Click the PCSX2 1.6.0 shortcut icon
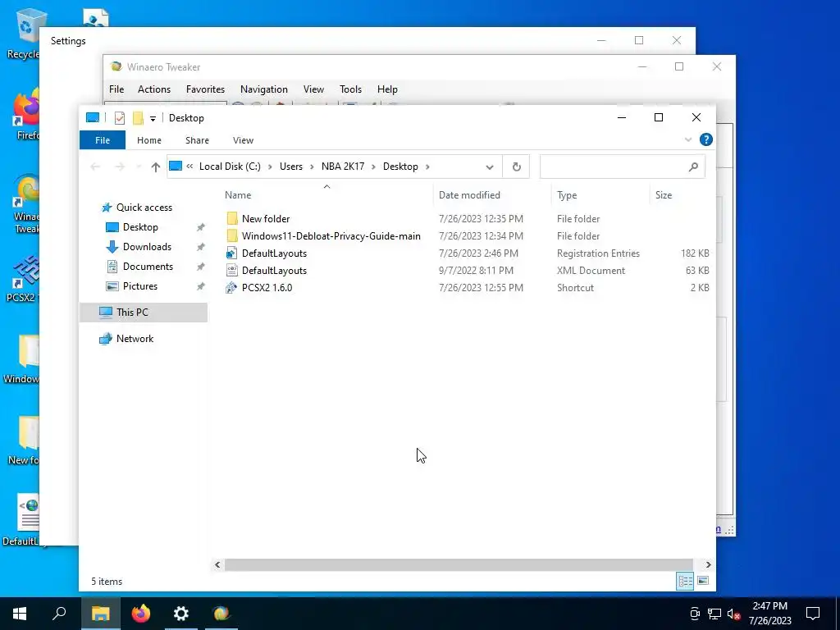Image resolution: width=840 pixels, height=630 pixels. [x=231, y=288]
